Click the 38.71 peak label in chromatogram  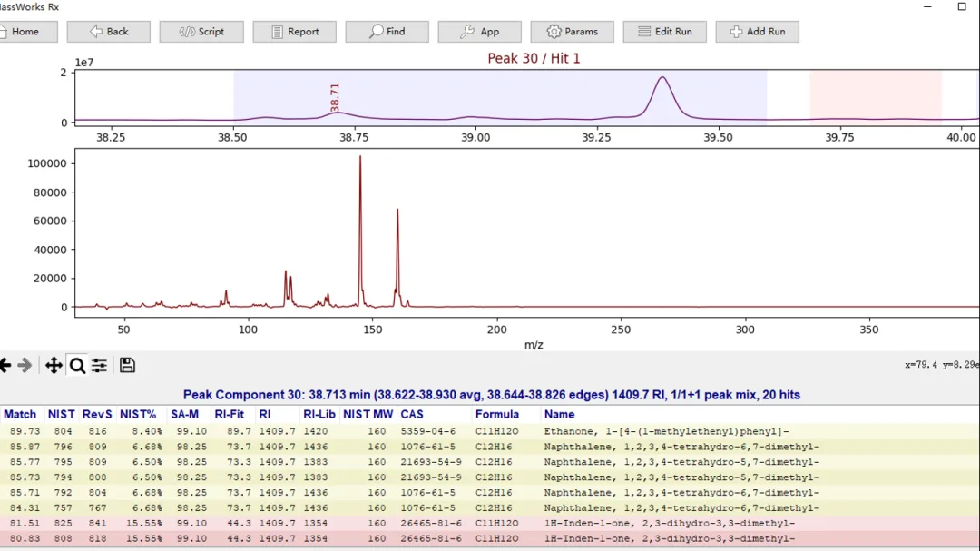[x=335, y=97]
